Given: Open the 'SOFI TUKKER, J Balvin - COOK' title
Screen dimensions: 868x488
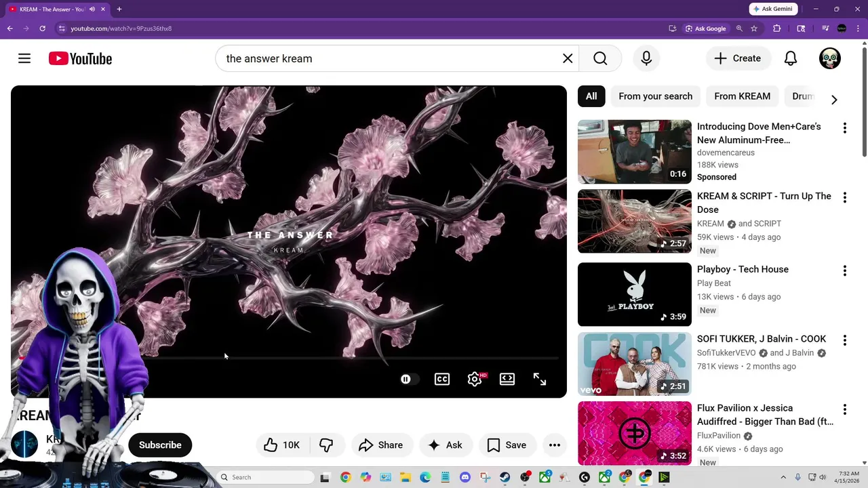Looking at the screenshot, I should point(762,339).
